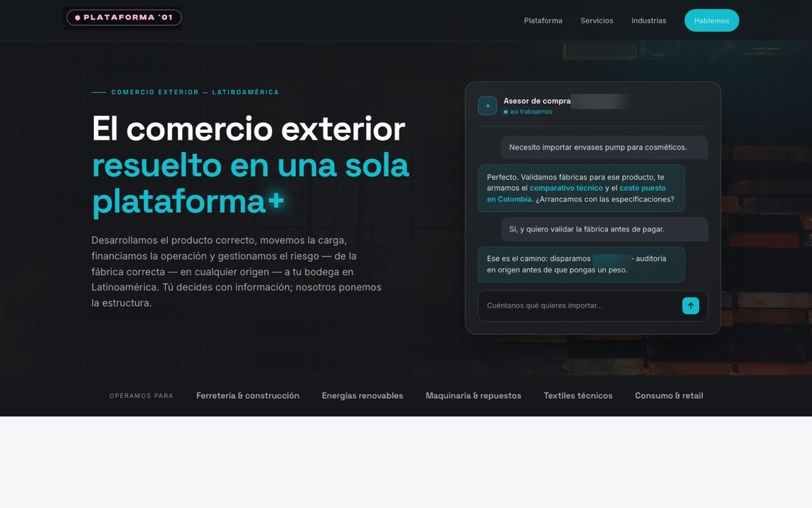Go to the Industrias nav item
812x508 pixels.
(x=649, y=20)
